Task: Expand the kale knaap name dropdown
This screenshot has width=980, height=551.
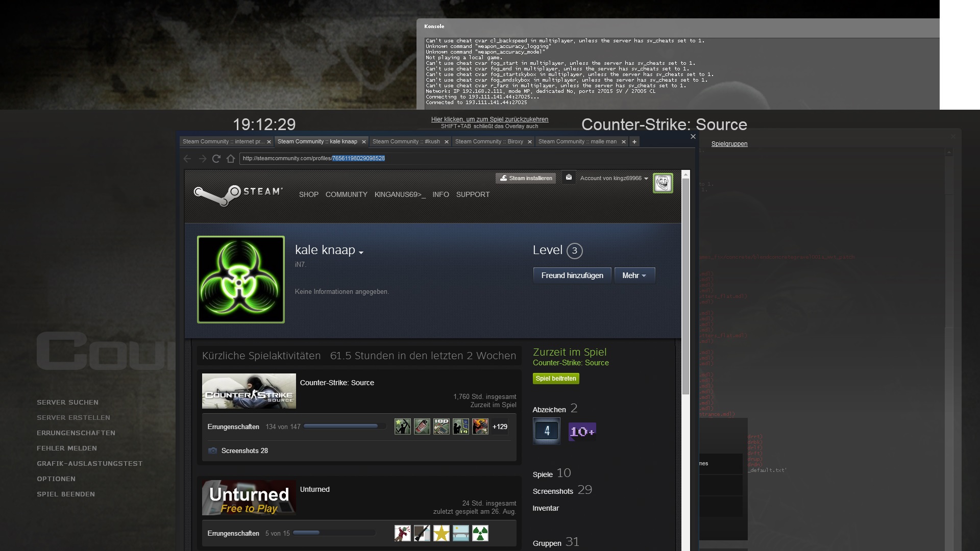Action: pos(361,253)
